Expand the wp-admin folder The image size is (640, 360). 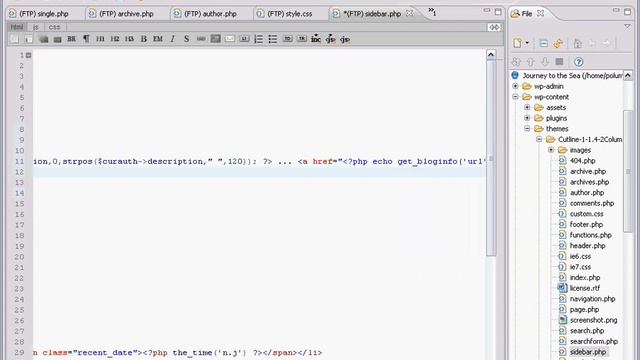515,86
